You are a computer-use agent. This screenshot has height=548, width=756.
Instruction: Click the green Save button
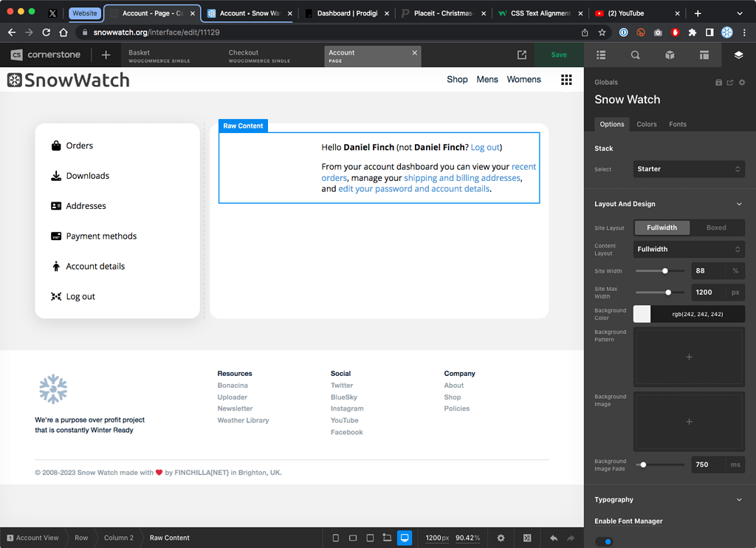[558, 55]
